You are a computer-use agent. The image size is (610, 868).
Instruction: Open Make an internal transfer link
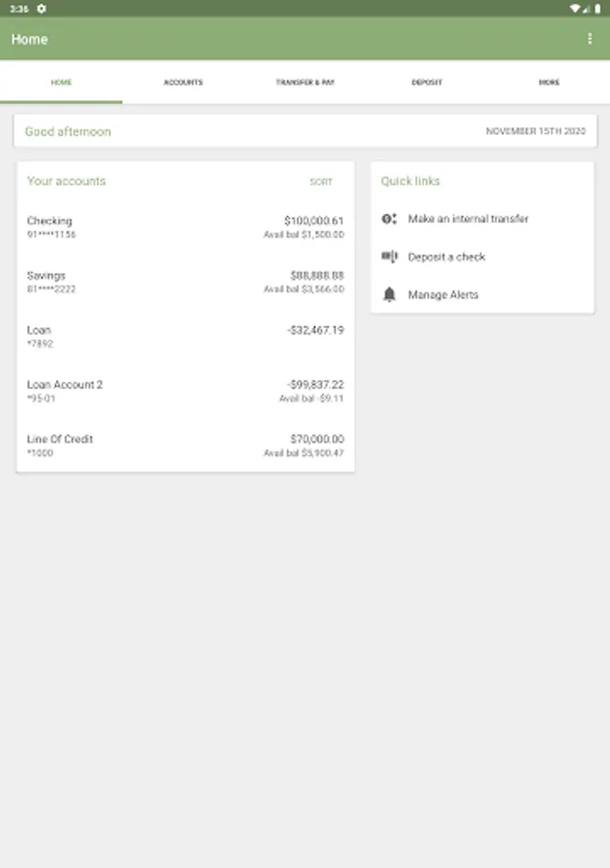(468, 219)
